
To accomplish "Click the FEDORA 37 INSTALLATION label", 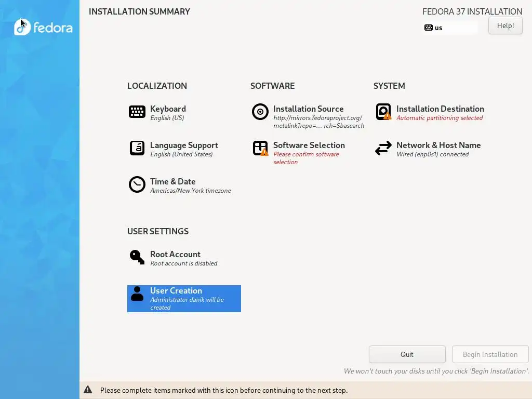I will (472, 11).
